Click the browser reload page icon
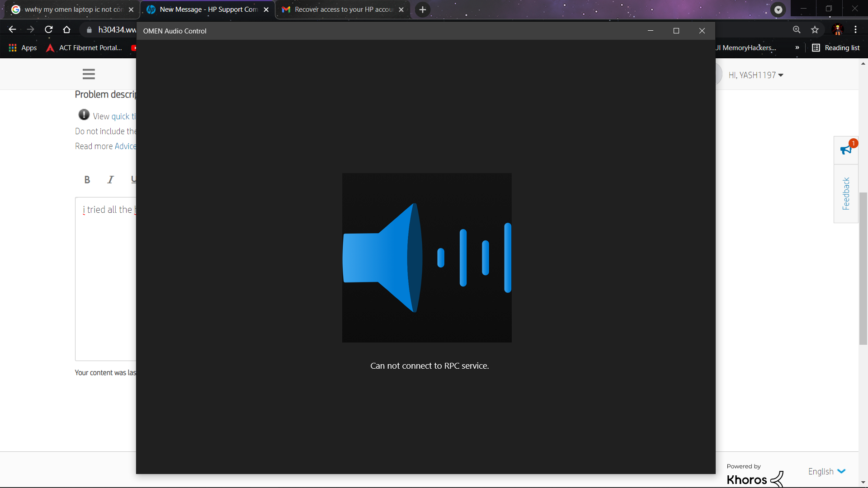 click(49, 30)
